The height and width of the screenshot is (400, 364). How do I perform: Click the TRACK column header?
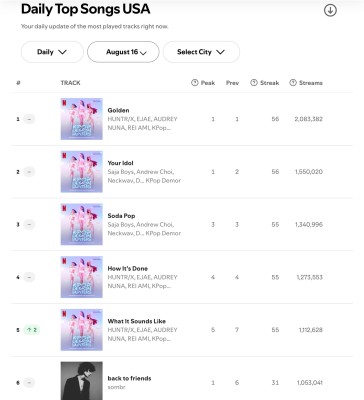[70, 83]
